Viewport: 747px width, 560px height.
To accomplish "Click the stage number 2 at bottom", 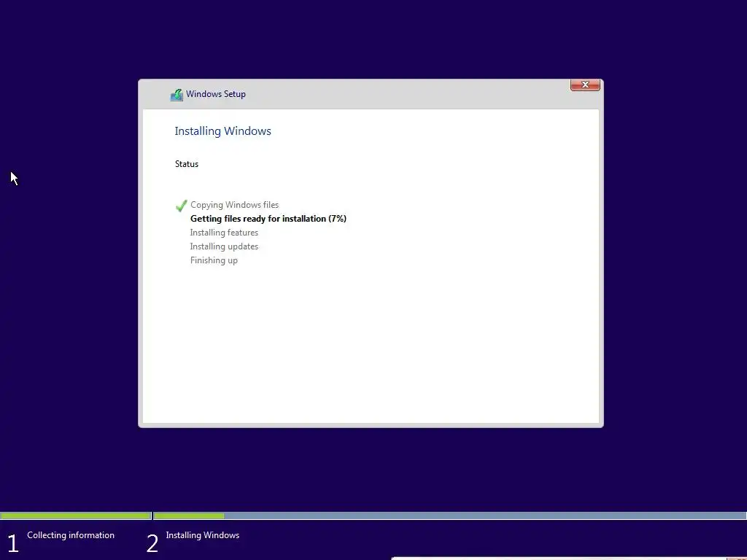I will pos(152,544).
